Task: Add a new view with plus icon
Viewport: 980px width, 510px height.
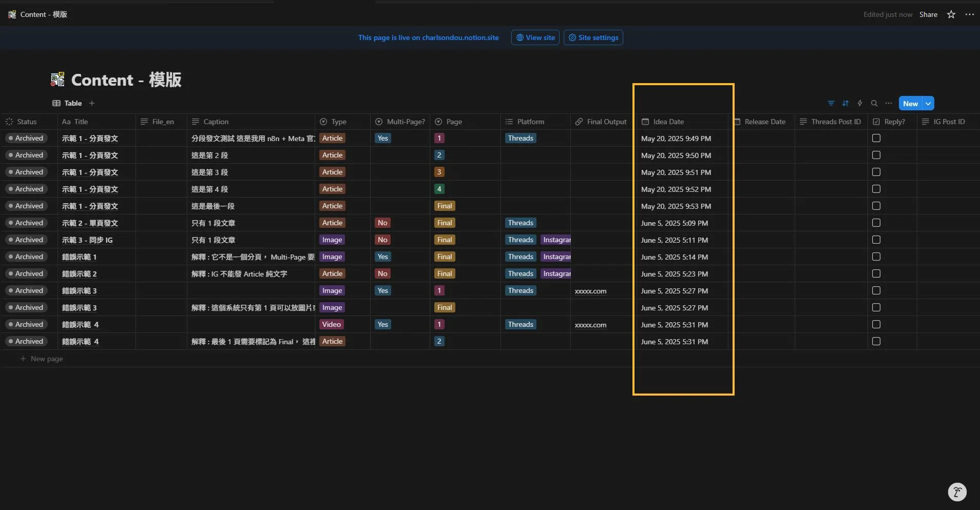Action: point(92,103)
